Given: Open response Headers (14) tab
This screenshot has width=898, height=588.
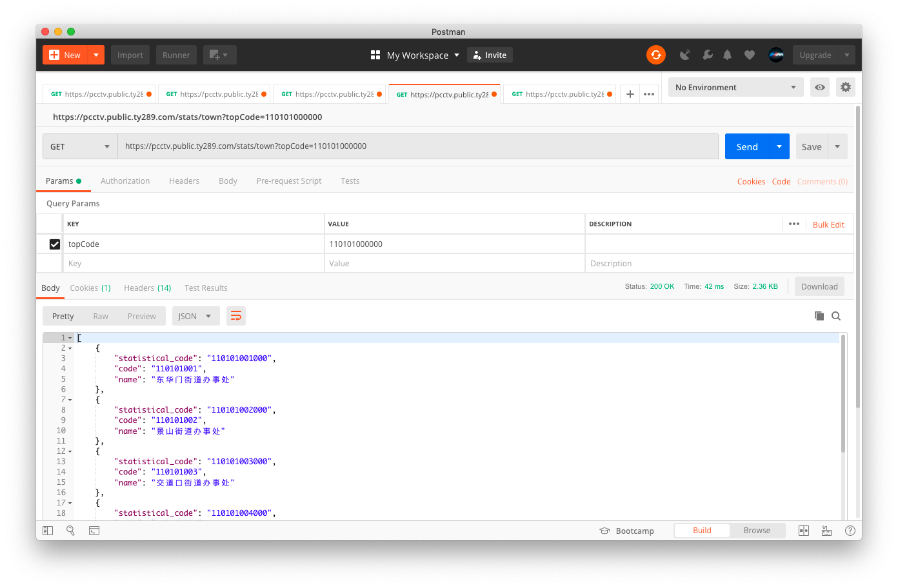Looking at the screenshot, I should (148, 288).
